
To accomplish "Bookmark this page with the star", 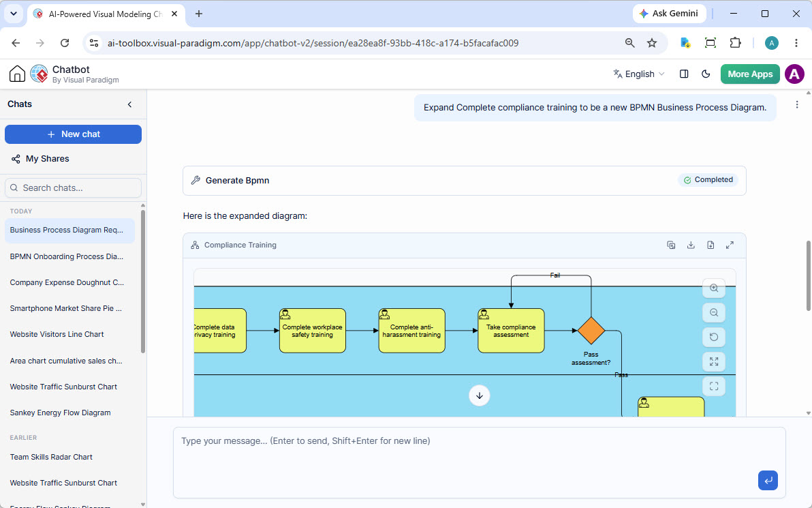I will pyautogui.click(x=652, y=43).
